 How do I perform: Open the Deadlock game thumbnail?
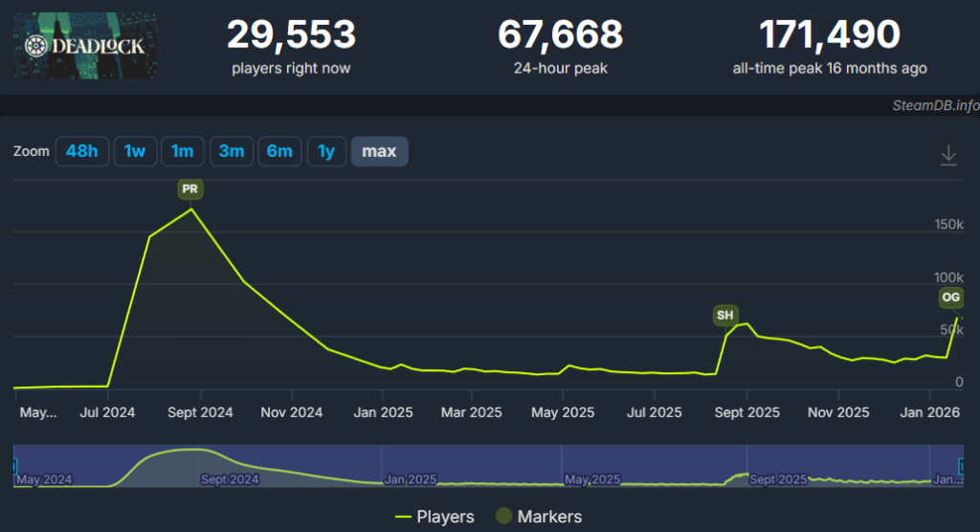coord(85,45)
